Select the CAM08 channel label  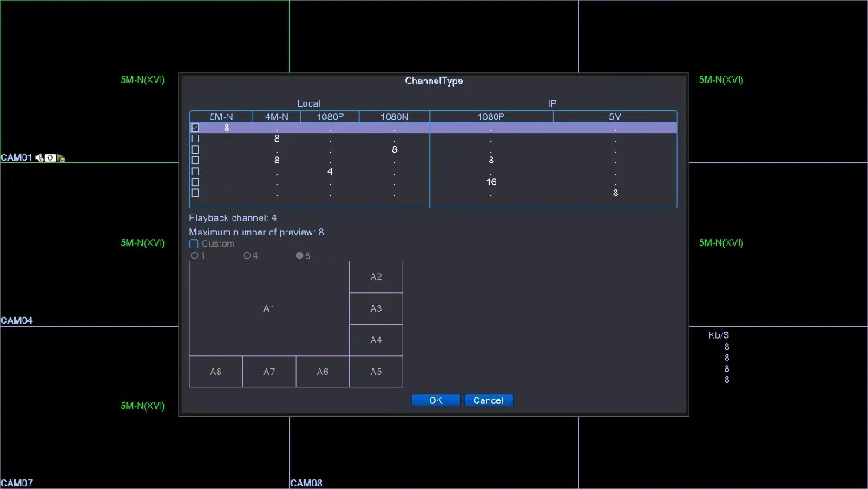(306, 484)
